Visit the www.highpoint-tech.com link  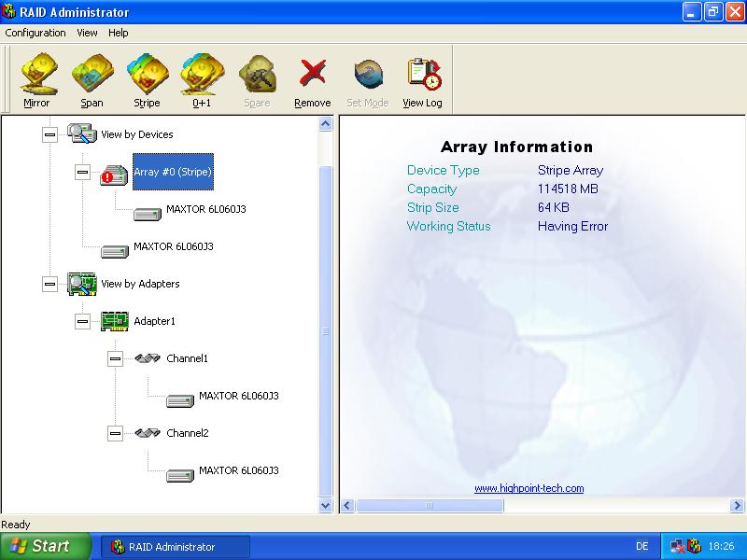click(x=529, y=488)
